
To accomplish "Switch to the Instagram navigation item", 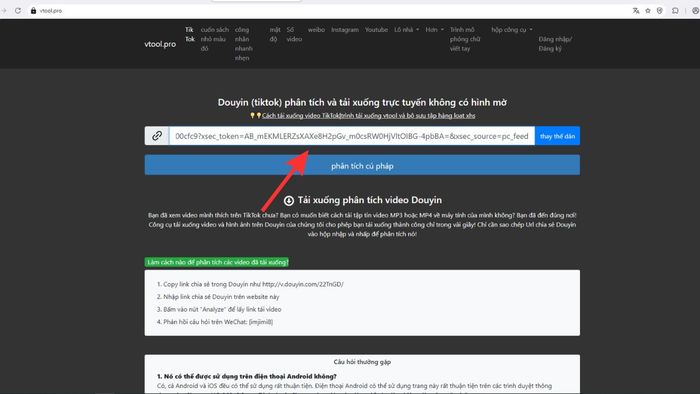I will click(345, 30).
